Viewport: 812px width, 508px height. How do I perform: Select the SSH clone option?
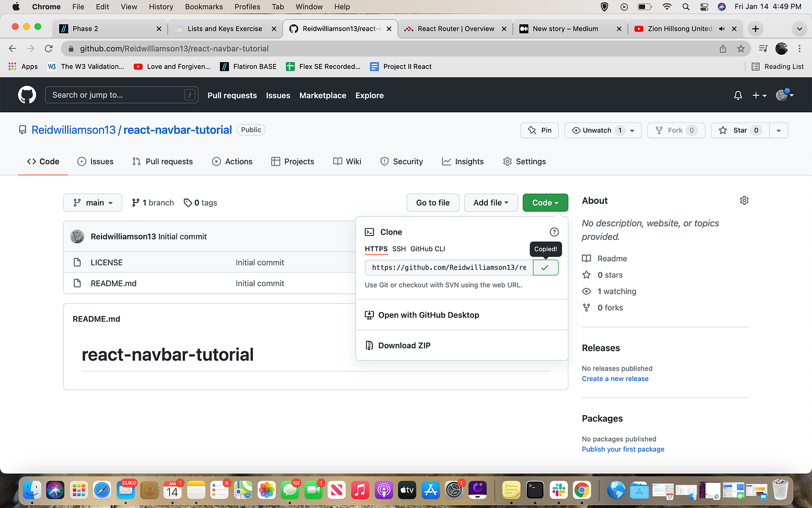point(399,249)
